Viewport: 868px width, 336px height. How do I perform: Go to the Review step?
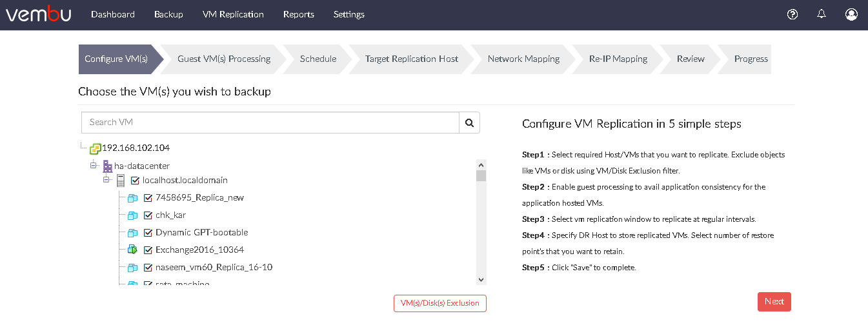click(x=691, y=59)
